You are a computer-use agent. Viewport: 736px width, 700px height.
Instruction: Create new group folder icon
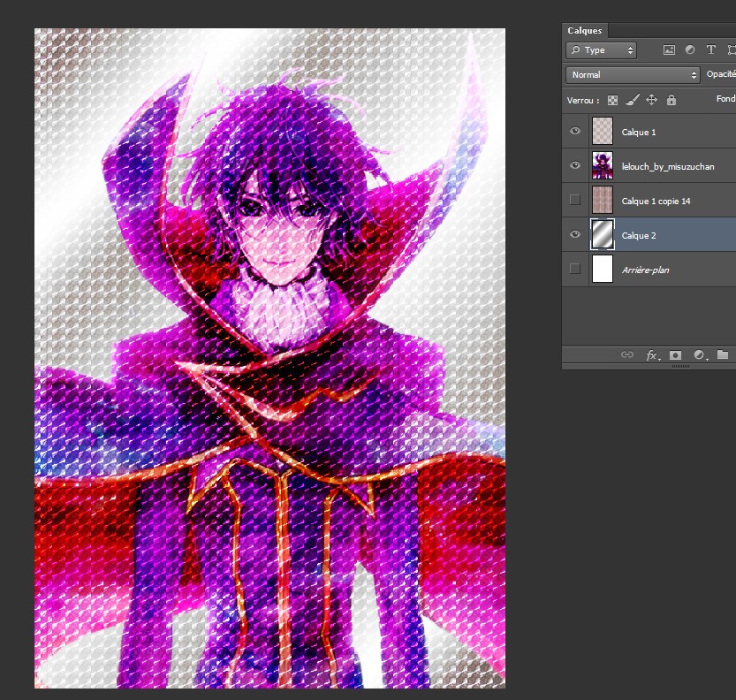(x=723, y=354)
